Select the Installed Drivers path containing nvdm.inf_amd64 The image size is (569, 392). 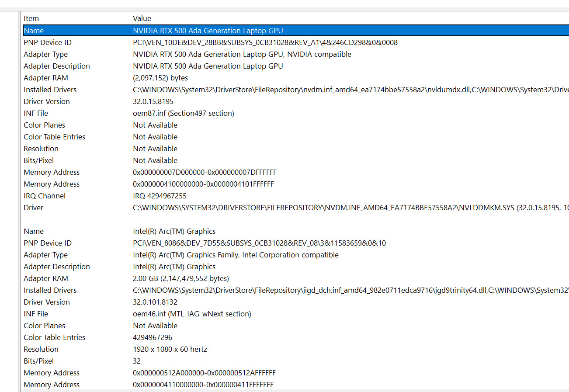(351, 90)
